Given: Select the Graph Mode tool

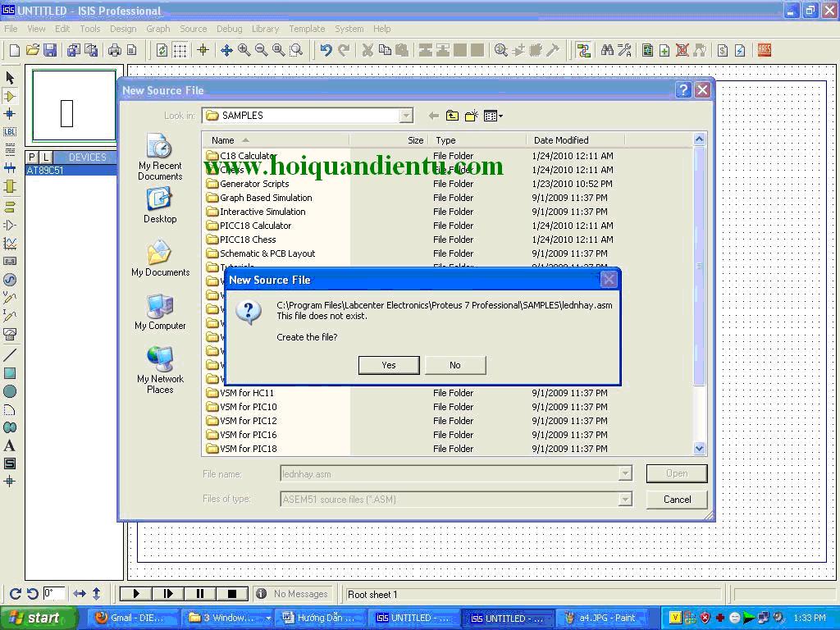Looking at the screenshot, I should [x=10, y=244].
